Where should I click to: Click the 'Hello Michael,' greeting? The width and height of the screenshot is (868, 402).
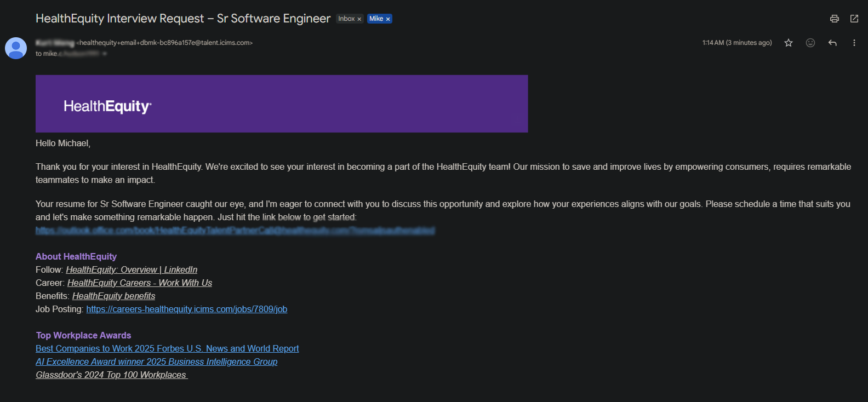click(63, 143)
